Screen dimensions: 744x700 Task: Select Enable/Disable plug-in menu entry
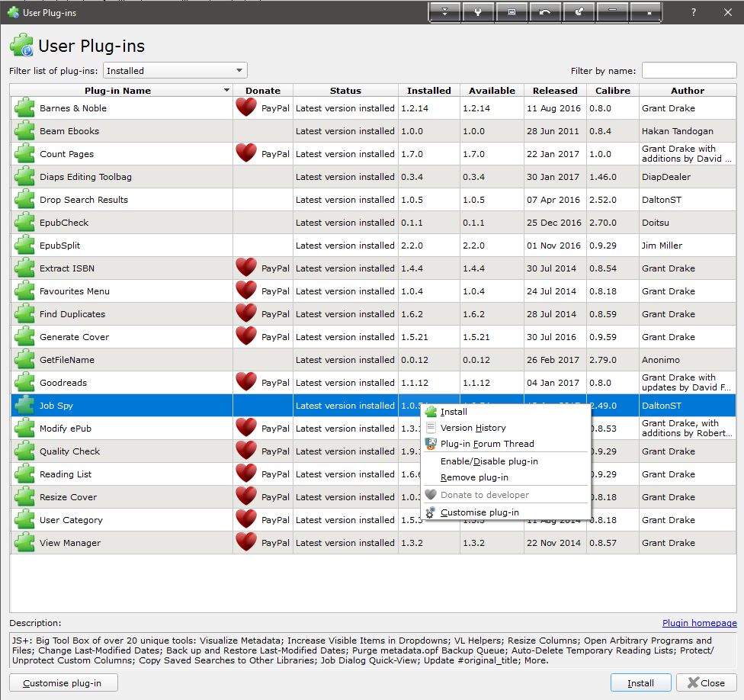tap(506, 461)
